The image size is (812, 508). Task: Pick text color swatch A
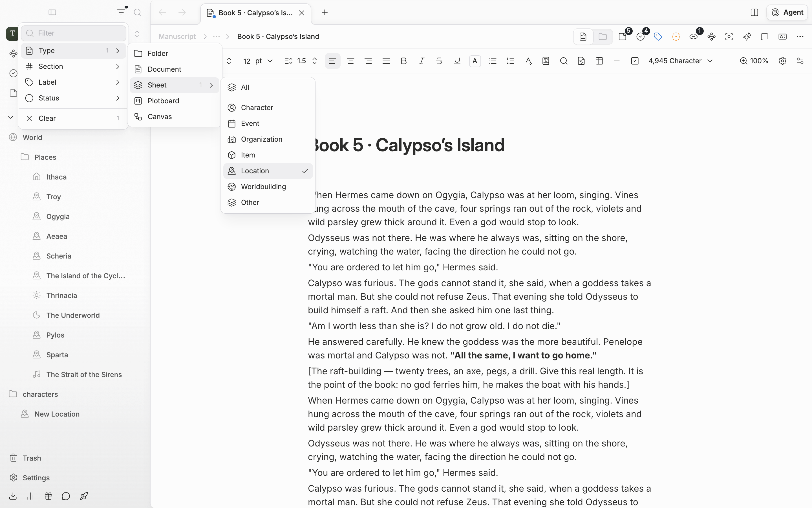click(x=475, y=61)
